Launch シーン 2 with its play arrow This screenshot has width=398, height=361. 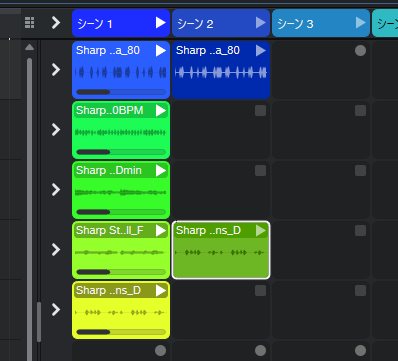click(x=261, y=23)
